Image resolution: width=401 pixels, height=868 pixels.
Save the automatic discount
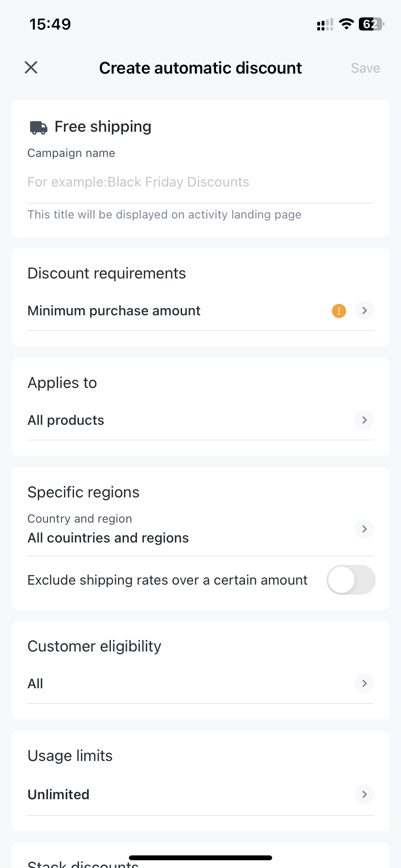pyautogui.click(x=365, y=68)
